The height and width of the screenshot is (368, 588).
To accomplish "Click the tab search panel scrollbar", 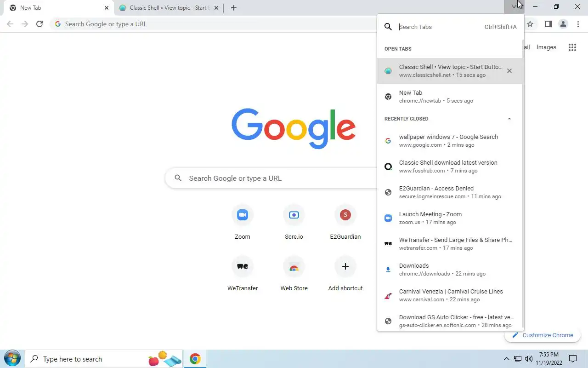I will (x=523, y=184).
